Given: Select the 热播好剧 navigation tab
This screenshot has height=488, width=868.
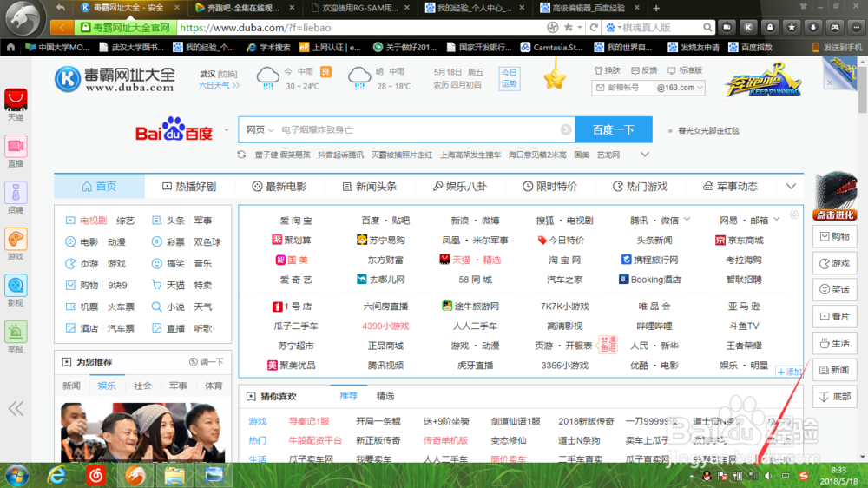Looking at the screenshot, I should coord(188,187).
